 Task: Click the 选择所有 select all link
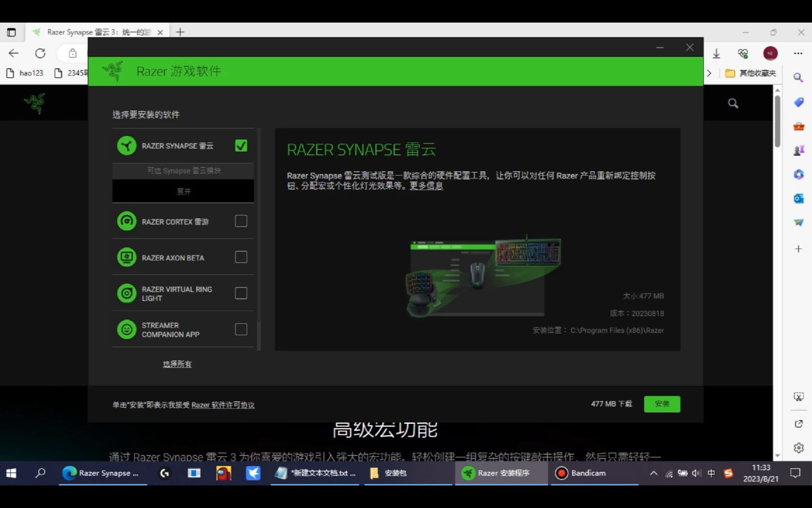click(177, 364)
